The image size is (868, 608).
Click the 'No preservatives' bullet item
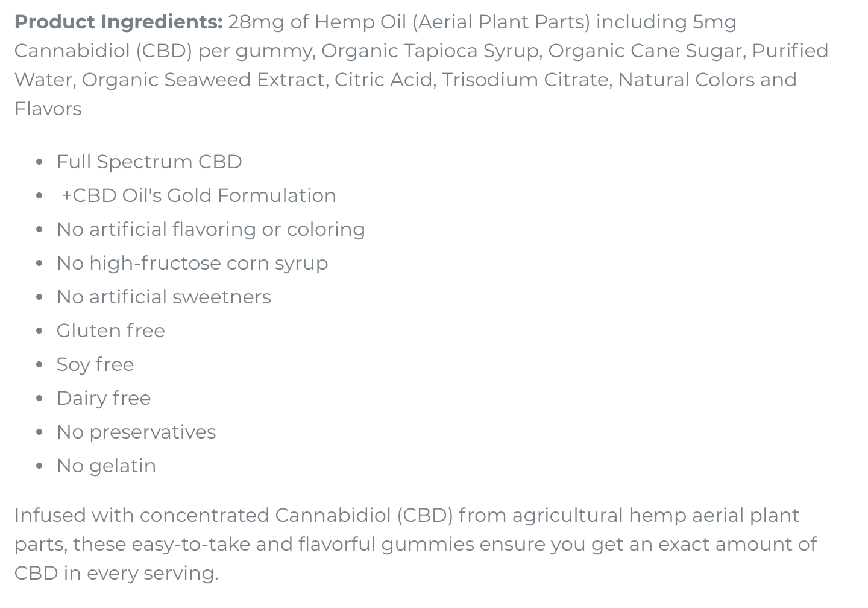tap(136, 432)
